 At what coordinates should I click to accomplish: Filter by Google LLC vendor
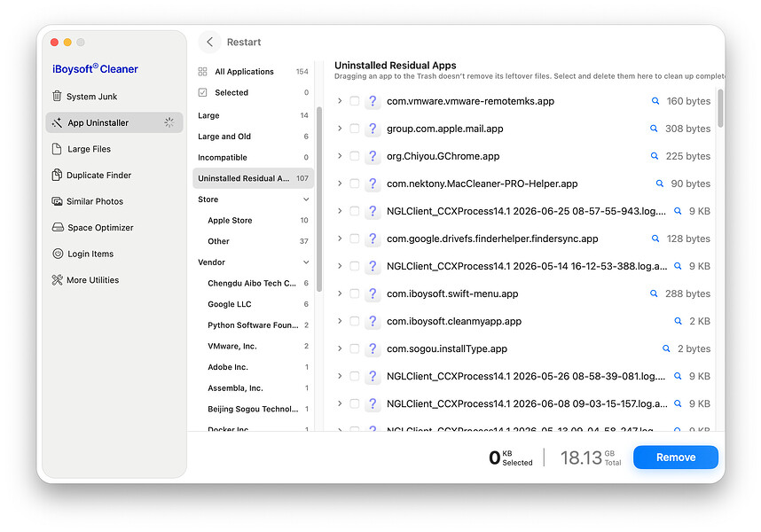(253, 304)
